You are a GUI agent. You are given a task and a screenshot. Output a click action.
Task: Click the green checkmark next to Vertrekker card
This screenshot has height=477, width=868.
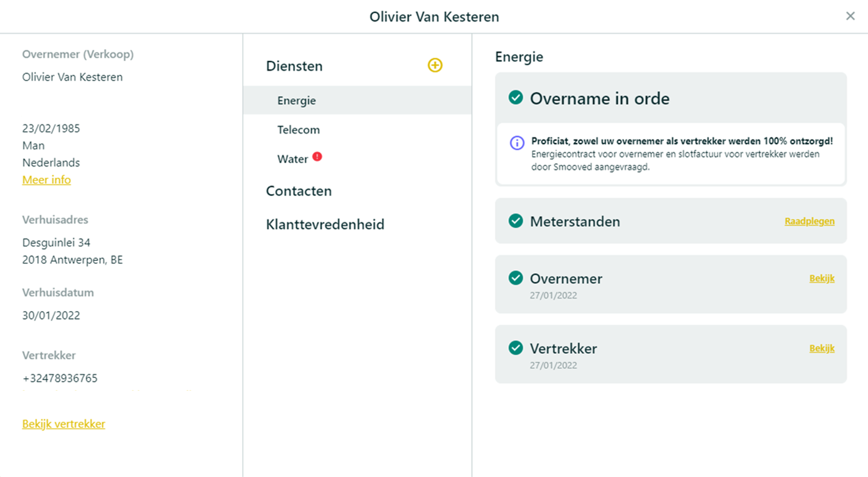(x=516, y=348)
